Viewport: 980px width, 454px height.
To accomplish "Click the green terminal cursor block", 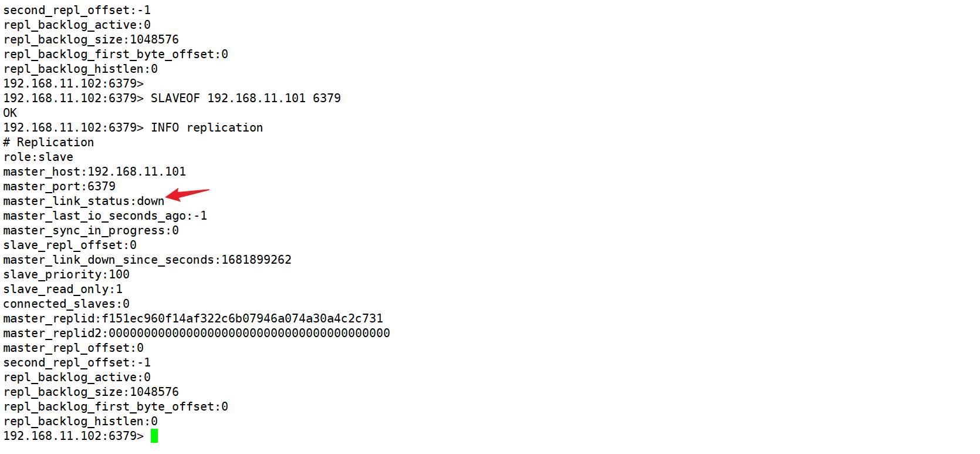I will coord(154,436).
